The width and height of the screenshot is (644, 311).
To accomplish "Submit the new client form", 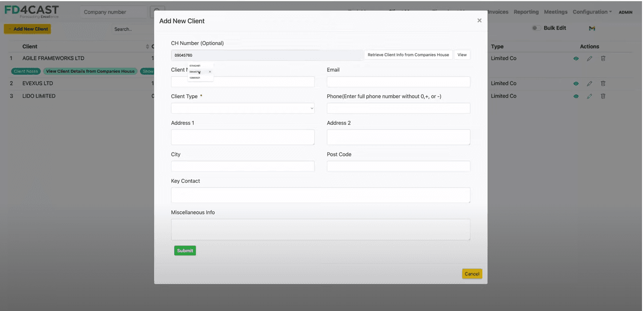I will 185,251.
